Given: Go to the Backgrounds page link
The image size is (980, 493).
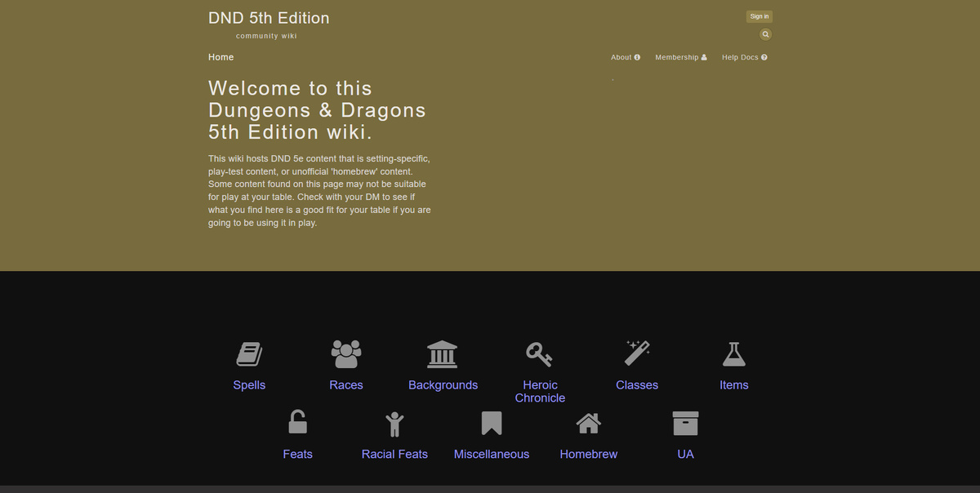Looking at the screenshot, I should pos(443,385).
